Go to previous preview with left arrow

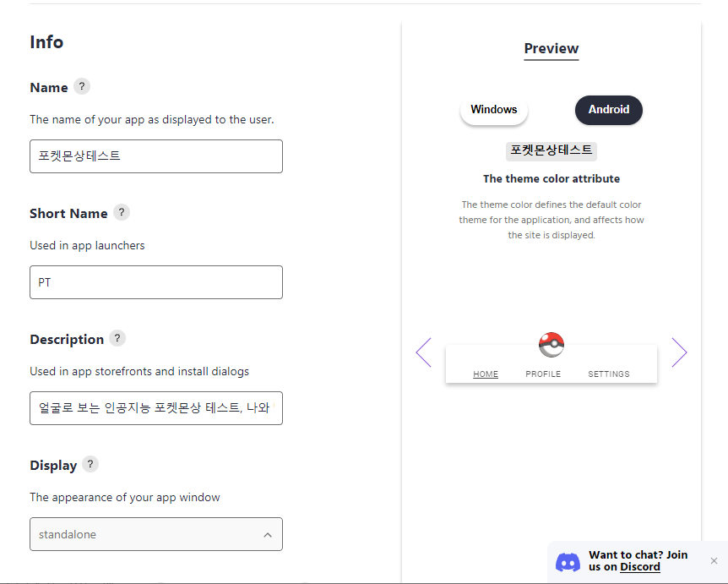[423, 352]
